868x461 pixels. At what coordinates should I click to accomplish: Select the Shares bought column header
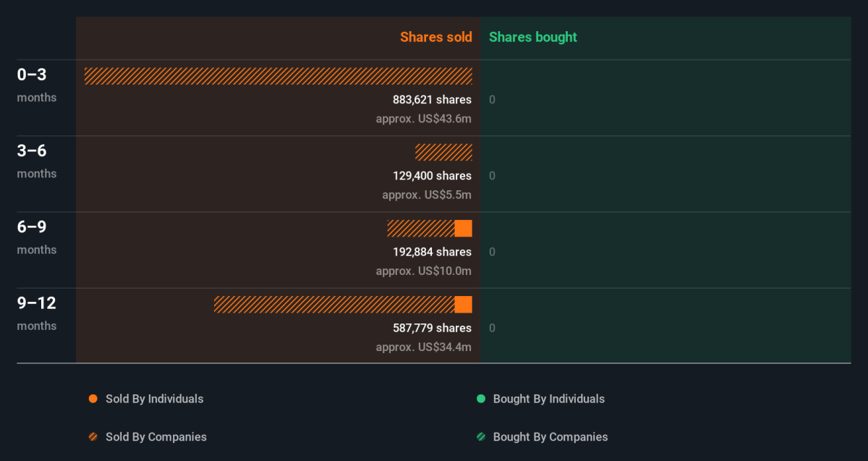click(x=533, y=37)
